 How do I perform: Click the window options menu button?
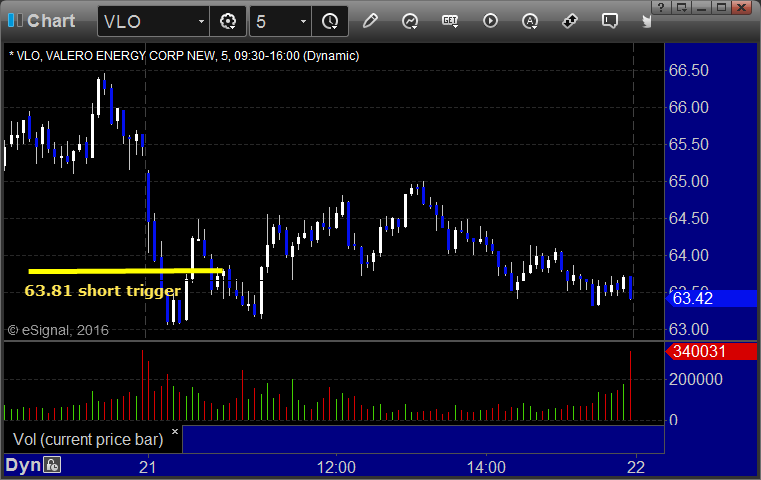[x=682, y=7]
